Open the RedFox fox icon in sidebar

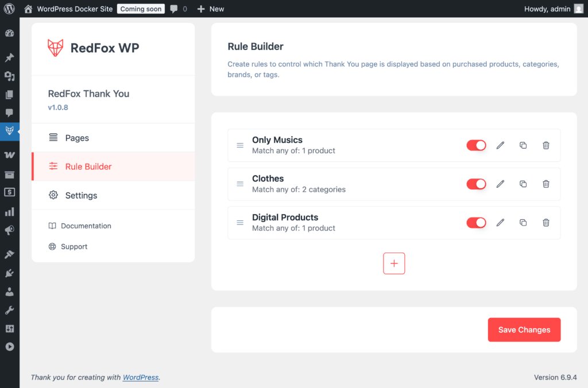coord(9,130)
